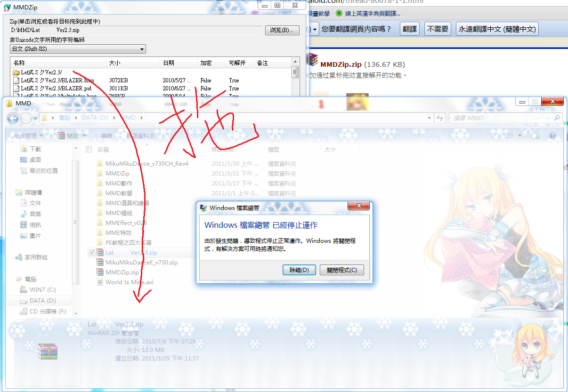The height and width of the screenshot is (392, 568).
Task: Click the MMDZip title bar app icon
Action: pyautogui.click(x=7, y=7)
